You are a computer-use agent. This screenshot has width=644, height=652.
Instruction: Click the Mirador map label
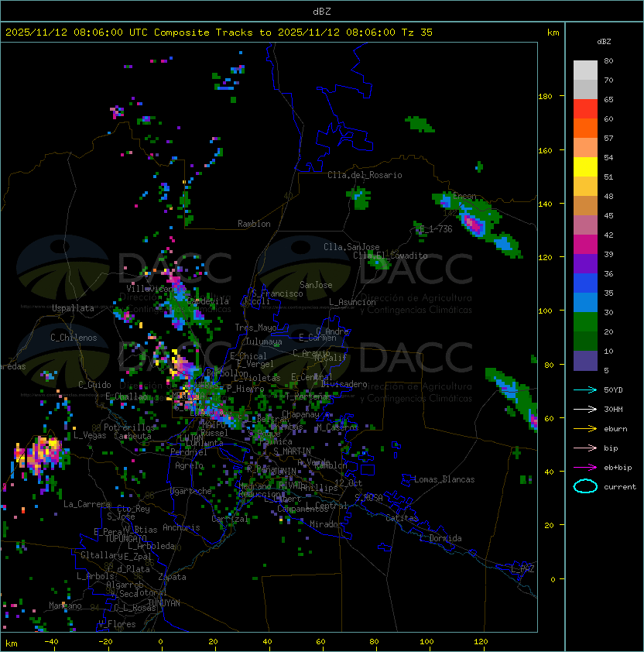326,524
